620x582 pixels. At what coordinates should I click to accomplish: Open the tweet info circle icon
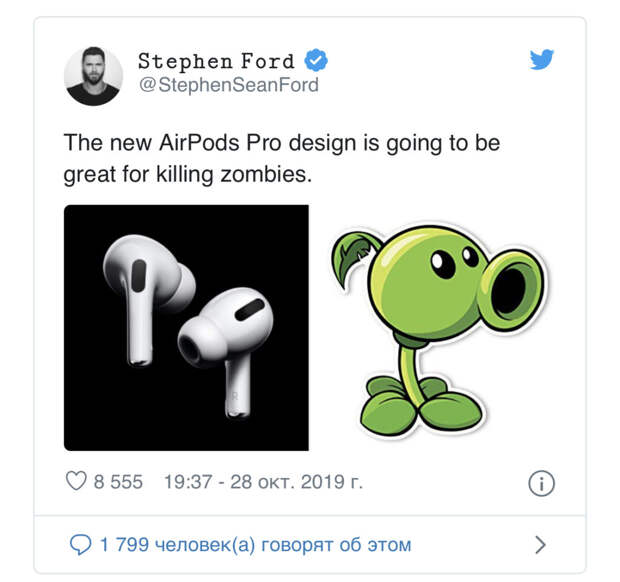(541, 483)
